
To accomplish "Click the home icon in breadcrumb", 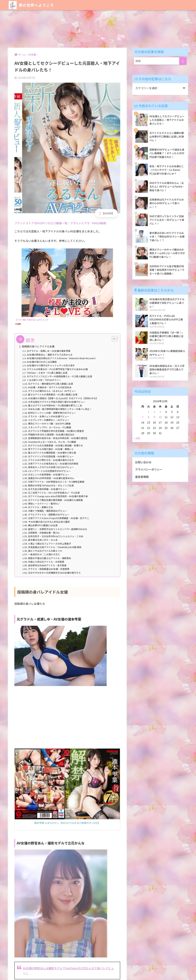I will point(16,54).
